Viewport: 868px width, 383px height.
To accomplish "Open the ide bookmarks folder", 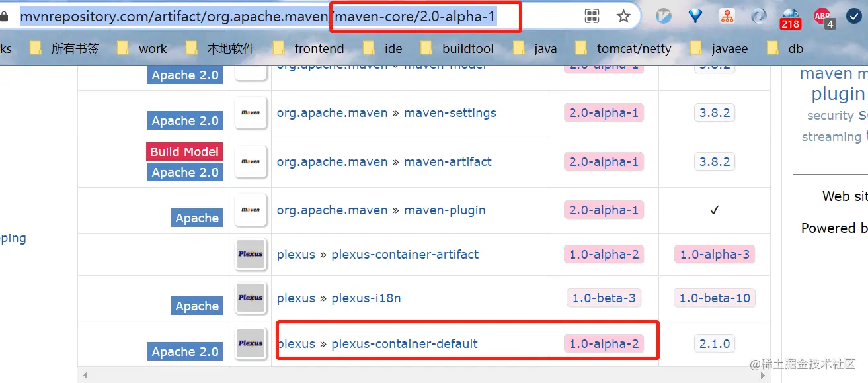I will (383, 48).
